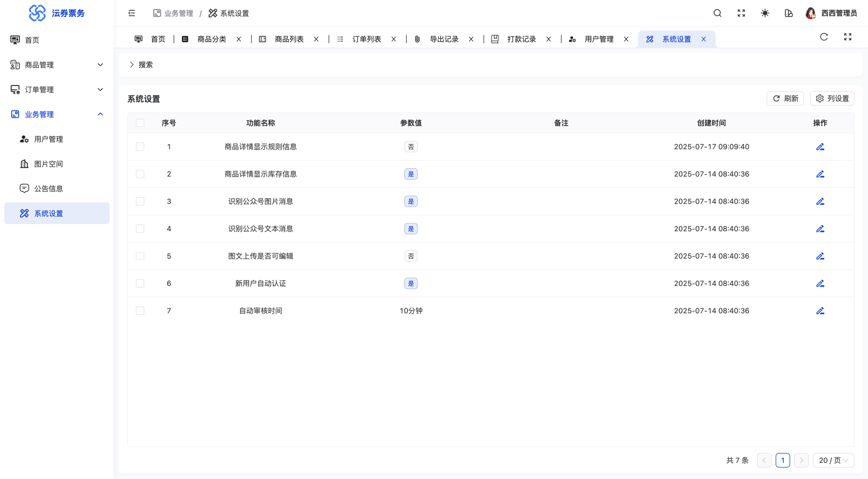Expand the 搜索 panel

[141, 65]
